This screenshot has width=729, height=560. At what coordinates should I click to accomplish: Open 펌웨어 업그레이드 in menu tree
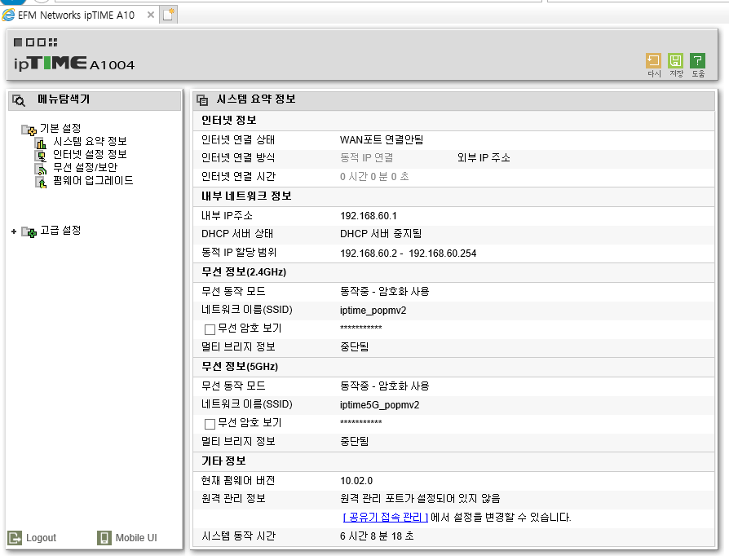click(x=93, y=180)
